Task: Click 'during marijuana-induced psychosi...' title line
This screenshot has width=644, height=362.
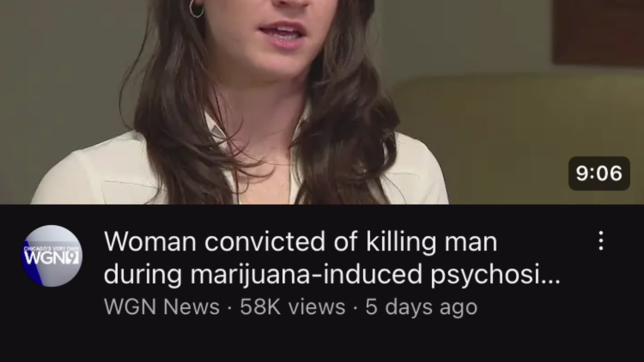Action: click(332, 275)
